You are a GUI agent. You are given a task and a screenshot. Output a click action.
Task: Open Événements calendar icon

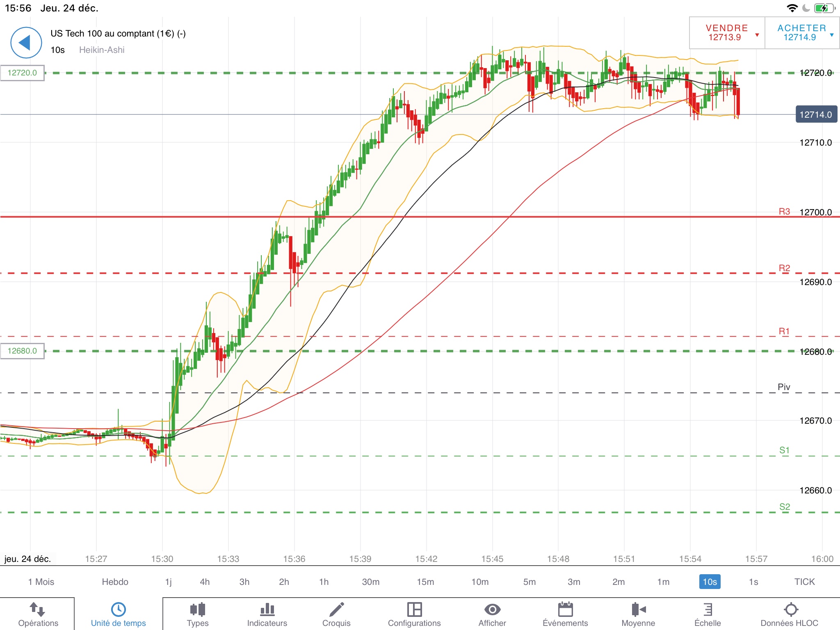(565, 609)
